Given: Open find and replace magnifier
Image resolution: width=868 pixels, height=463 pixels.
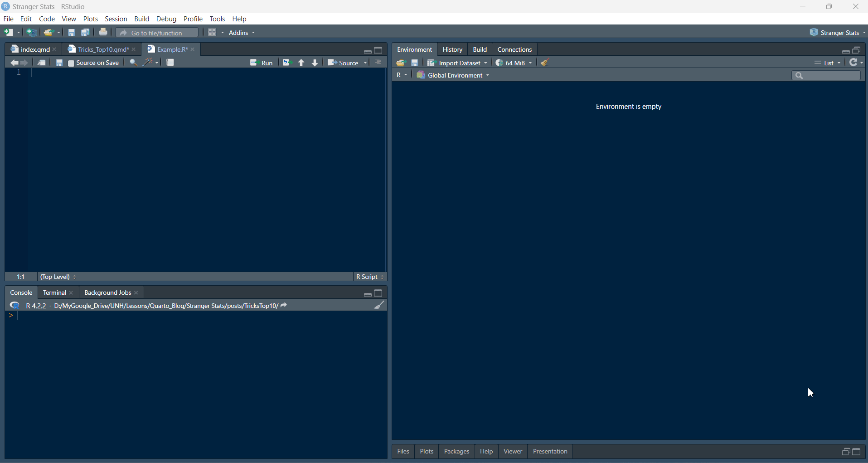Looking at the screenshot, I should (x=133, y=63).
